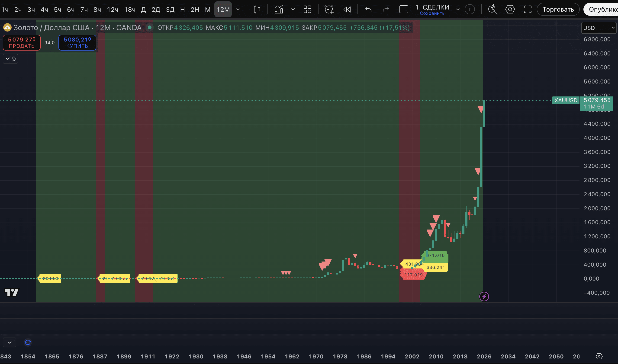Open the candlestick chart type selector
This screenshot has width=618, height=364.
click(x=257, y=10)
